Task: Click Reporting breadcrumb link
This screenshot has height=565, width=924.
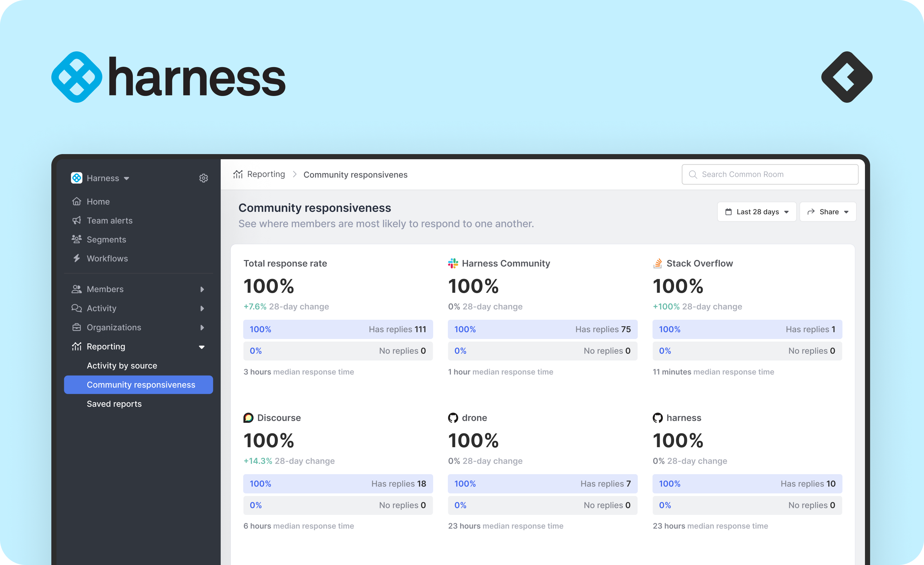Action: [x=266, y=174]
